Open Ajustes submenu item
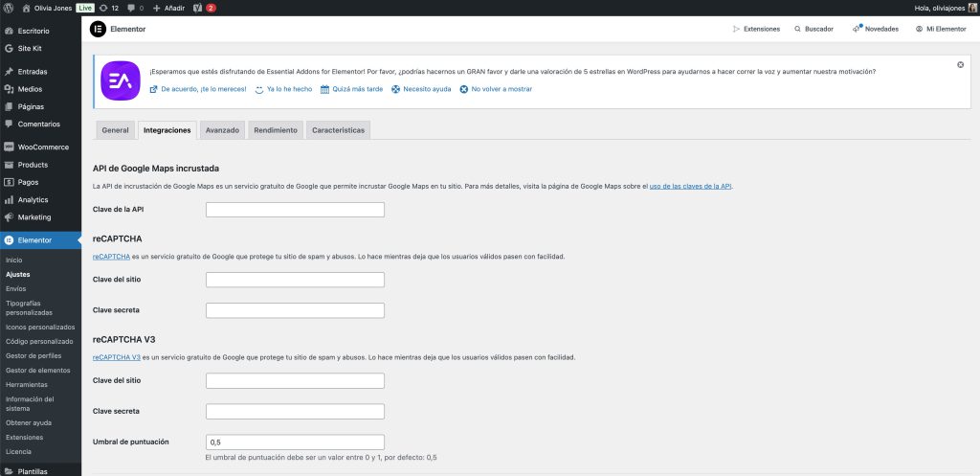The width and height of the screenshot is (980, 476). 17,275
